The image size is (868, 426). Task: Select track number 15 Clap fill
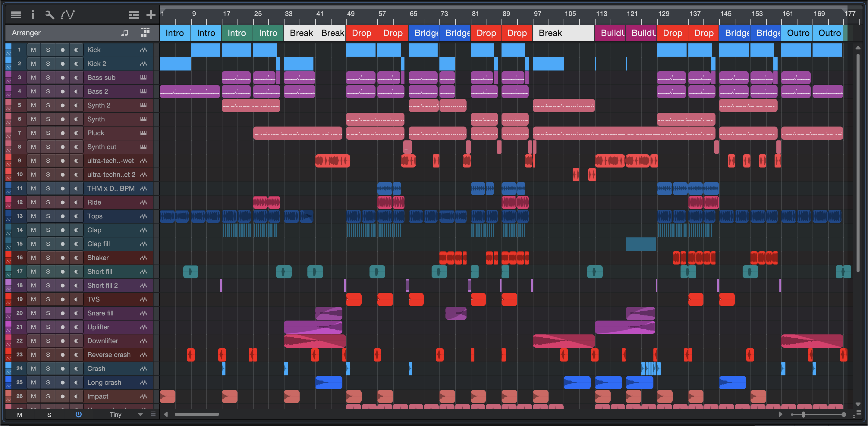point(20,244)
